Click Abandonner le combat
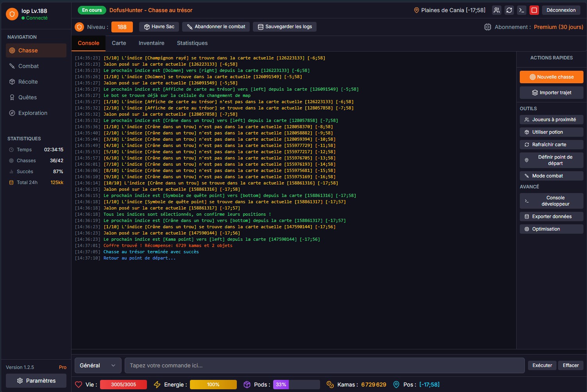 pos(216,27)
